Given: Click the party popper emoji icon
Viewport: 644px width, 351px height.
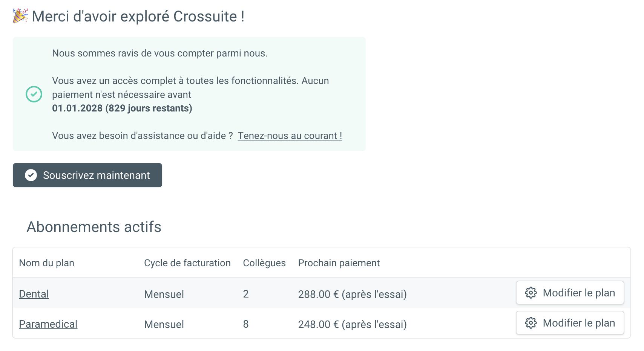Looking at the screenshot, I should [20, 16].
